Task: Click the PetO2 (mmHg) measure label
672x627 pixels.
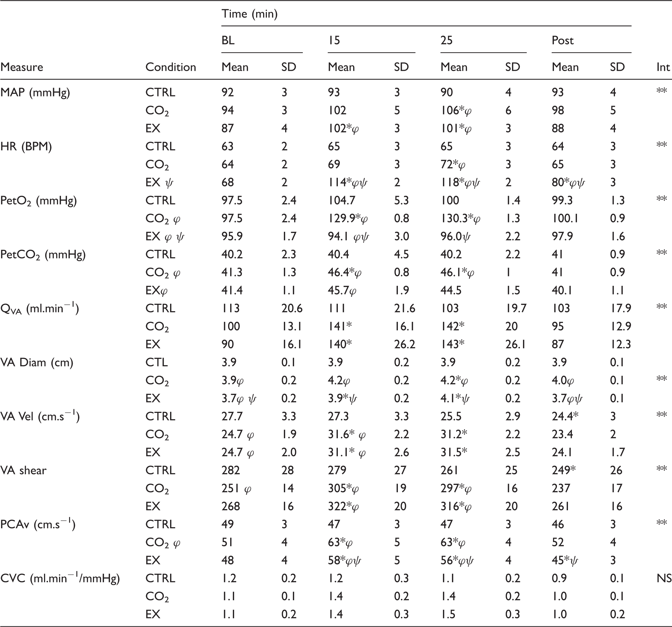Action: point(39,201)
